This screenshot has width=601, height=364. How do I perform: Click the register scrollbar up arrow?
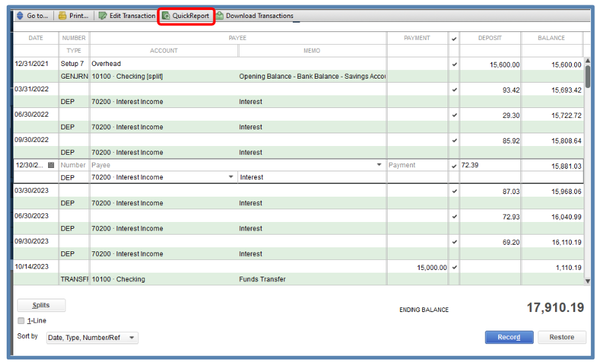pos(588,61)
